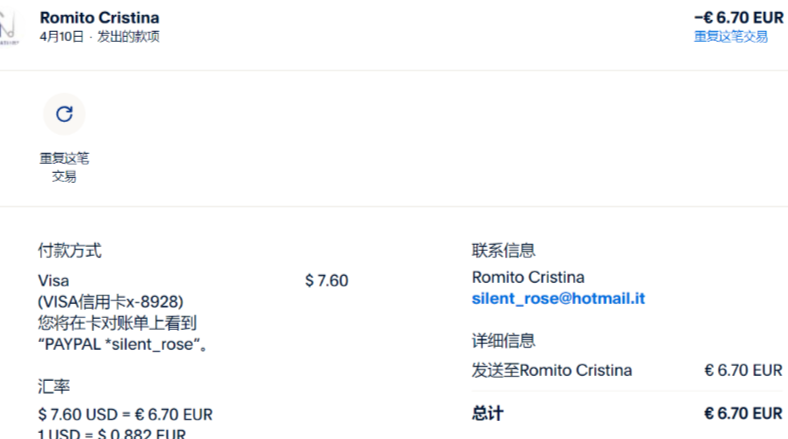
Task: Click the −€ 6.70 EUR header amount
Action: pos(738,18)
